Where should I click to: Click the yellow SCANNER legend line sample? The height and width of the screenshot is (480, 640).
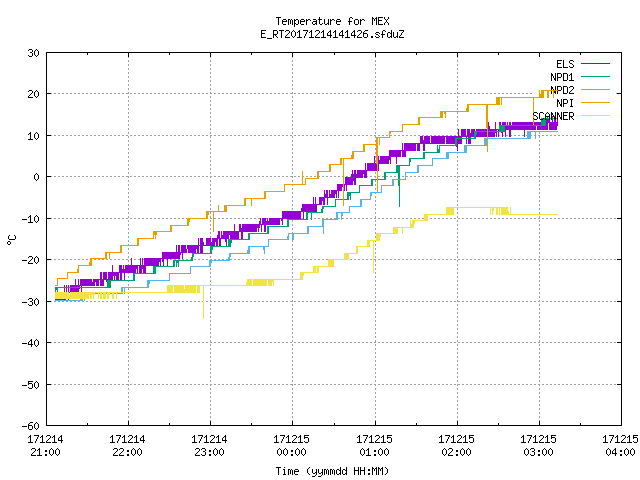pyautogui.click(x=595, y=116)
